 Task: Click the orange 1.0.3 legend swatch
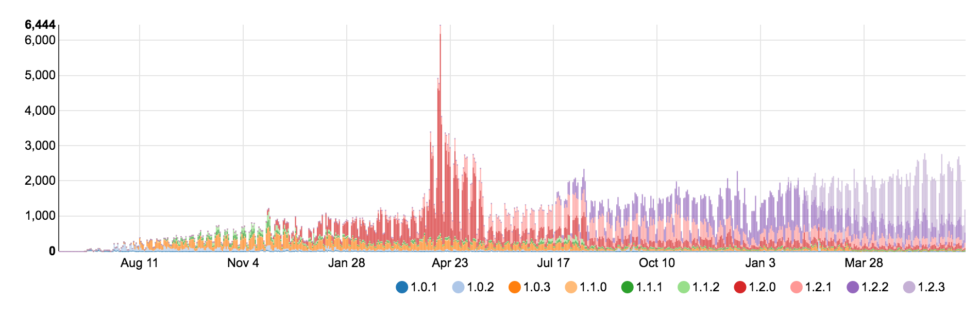(514, 287)
